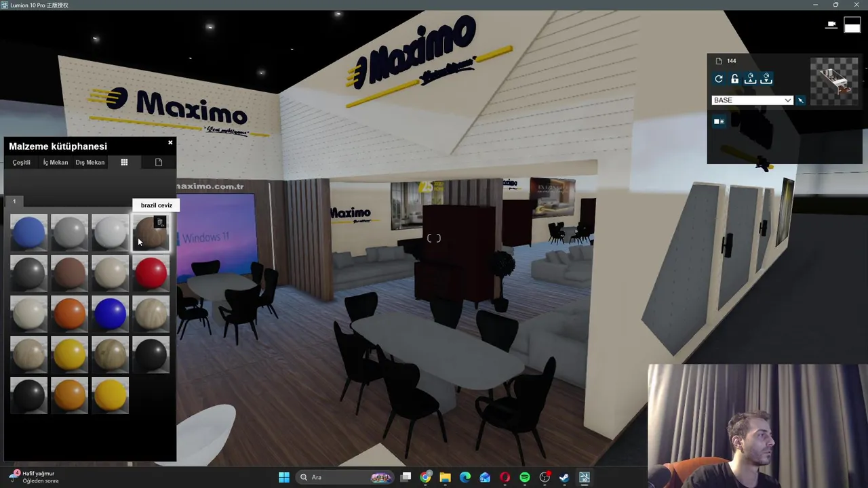Open the Çeşitli materials tab
This screenshot has width=868, height=488.
pos(21,163)
